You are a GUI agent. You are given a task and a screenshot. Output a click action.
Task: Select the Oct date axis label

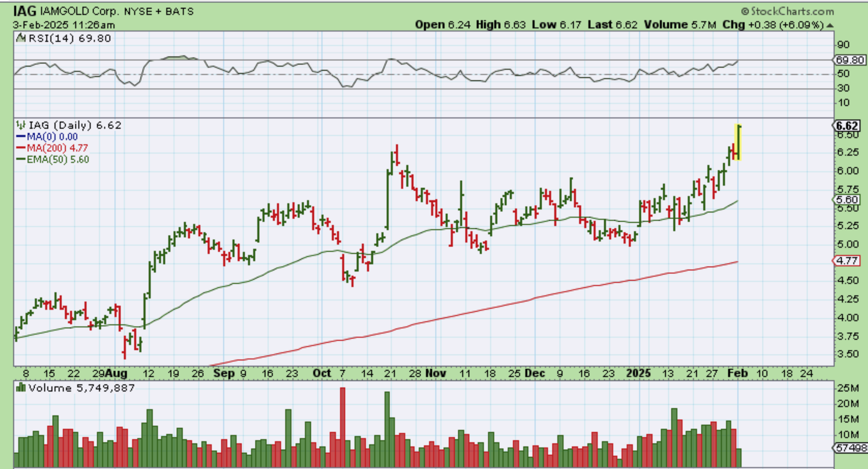[x=322, y=373]
